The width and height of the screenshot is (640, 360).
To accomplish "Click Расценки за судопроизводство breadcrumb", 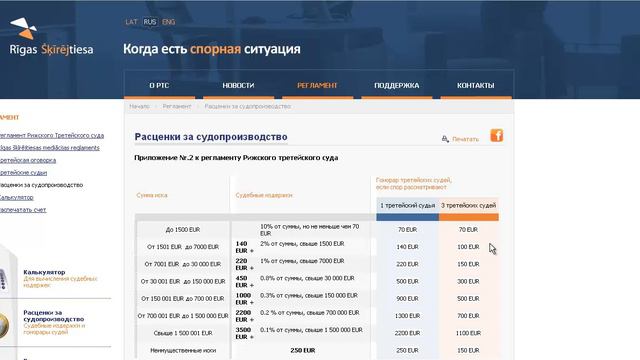I will (248, 107).
